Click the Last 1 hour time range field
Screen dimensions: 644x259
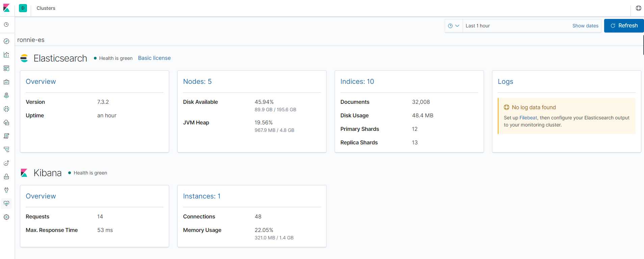(517, 26)
